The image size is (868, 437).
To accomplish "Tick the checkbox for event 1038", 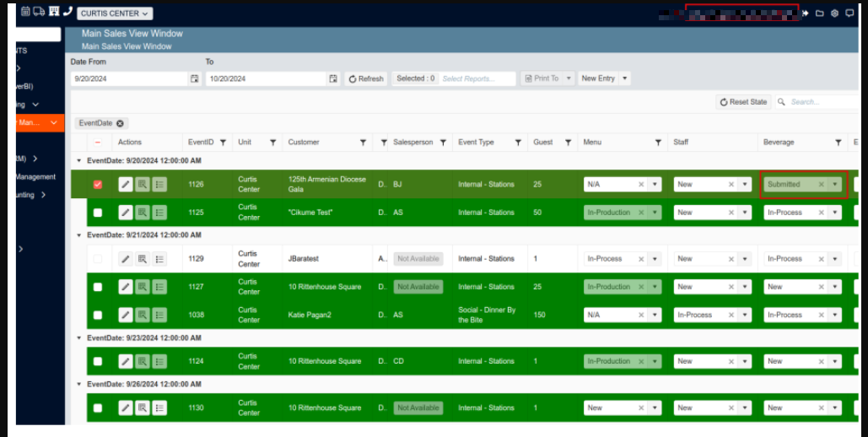I will pyautogui.click(x=98, y=315).
